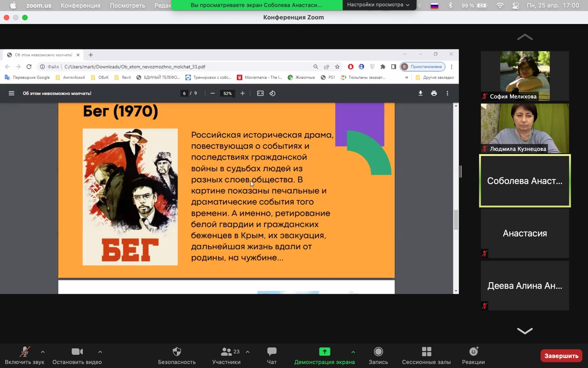The width and height of the screenshot is (588, 368).
Task: Open a new browser tab
Action: pyautogui.click(x=91, y=55)
